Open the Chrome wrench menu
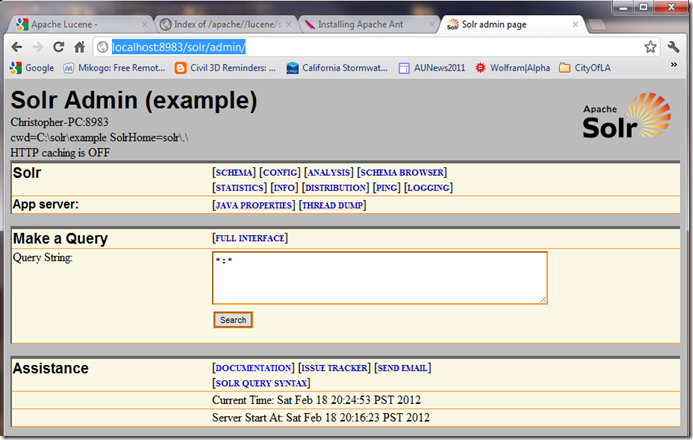 click(673, 47)
